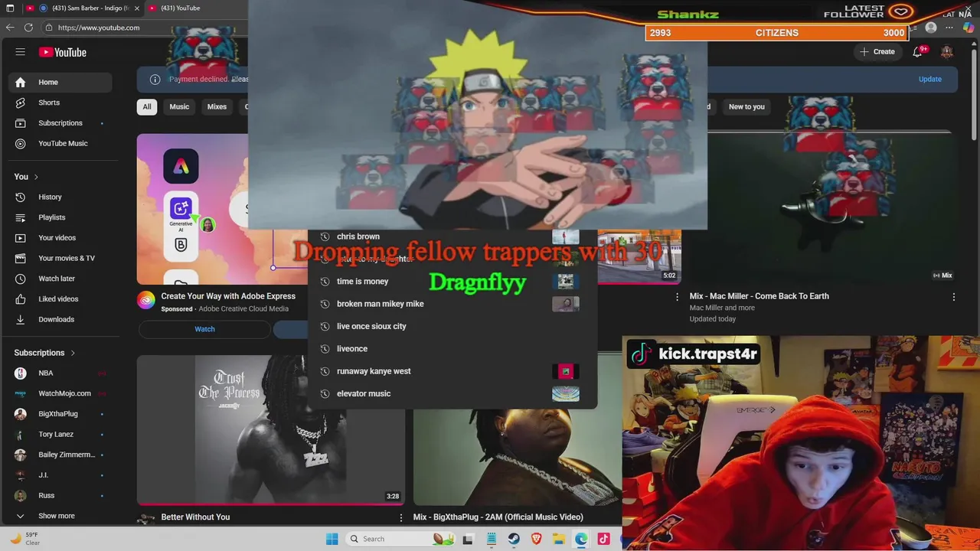This screenshot has height=551, width=980.
Task: Open YouTube Music in the sidebar
Action: [60, 143]
